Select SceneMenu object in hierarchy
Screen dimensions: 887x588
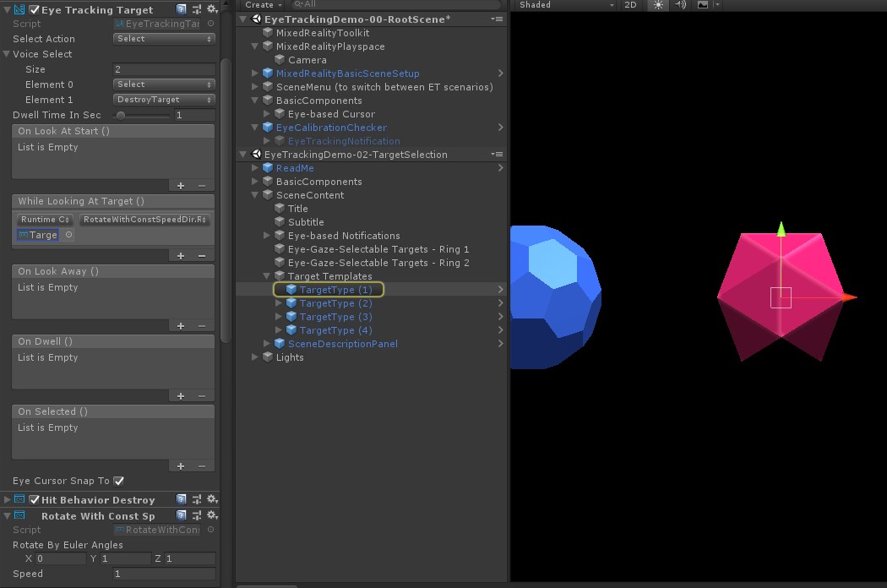(x=384, y=87)
